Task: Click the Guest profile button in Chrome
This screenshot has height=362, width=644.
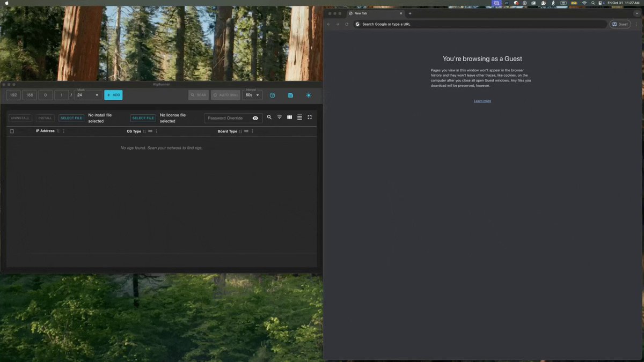Action: coord(620,24)
